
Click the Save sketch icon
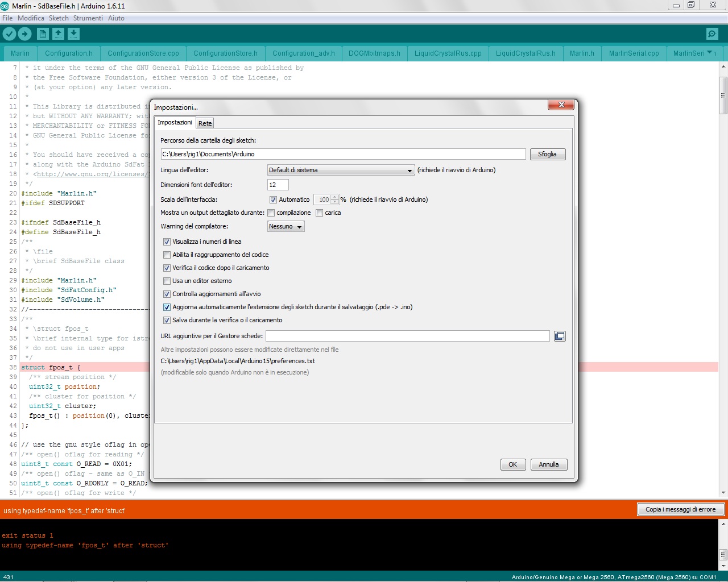pyautogui.click(x=73, y=34)
